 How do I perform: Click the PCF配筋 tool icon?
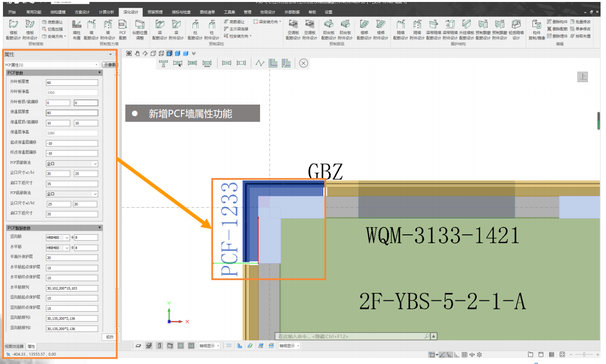(123, 30)
